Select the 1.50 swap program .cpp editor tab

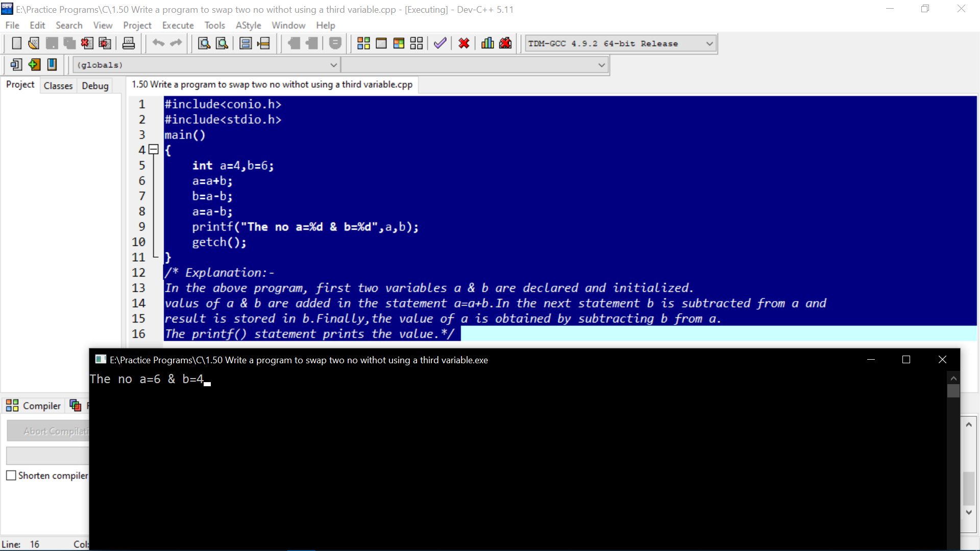[273, 85]
